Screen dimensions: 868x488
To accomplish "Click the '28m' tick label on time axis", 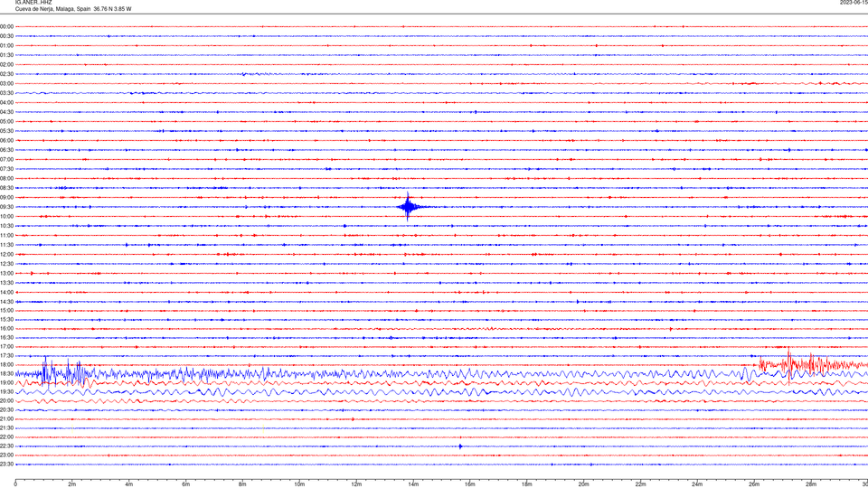I will [811, 484].
